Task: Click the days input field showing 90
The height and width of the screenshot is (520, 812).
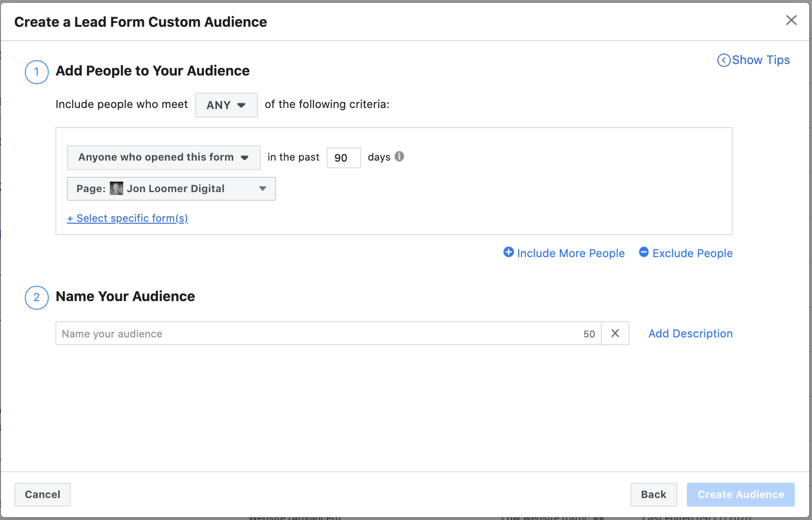Action: click(x=343, y=158)
